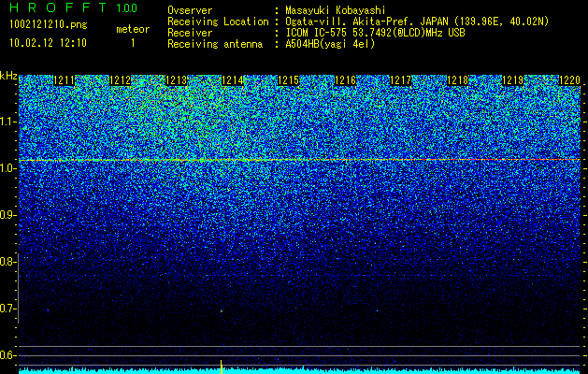
Task: Select the 1211 time marker label
Action: 65,80
